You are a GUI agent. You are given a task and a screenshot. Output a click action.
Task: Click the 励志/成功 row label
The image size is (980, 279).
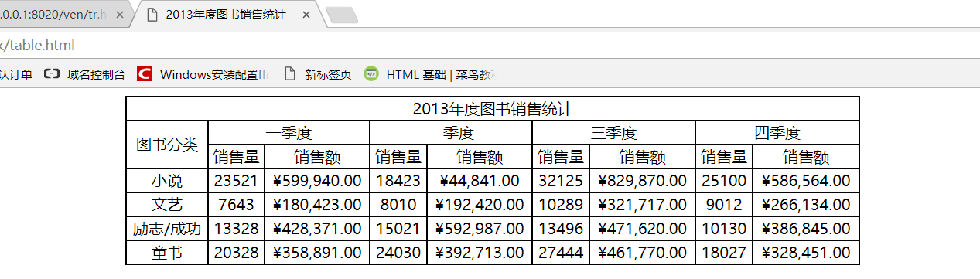pos(167,229)
